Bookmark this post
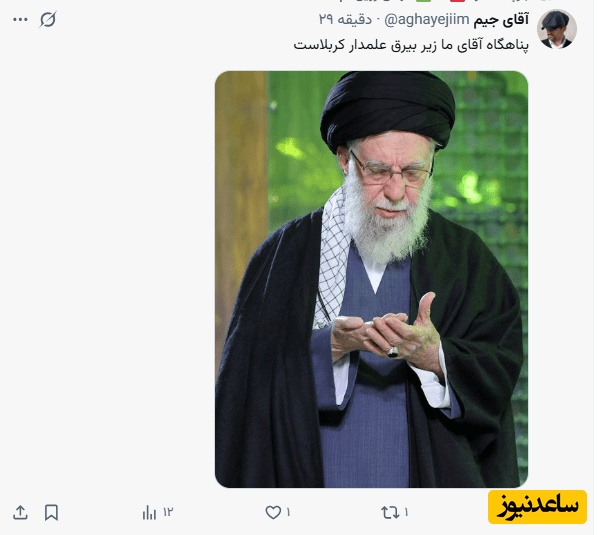Screen dimensions: 598x535 (x=51, y=513)
